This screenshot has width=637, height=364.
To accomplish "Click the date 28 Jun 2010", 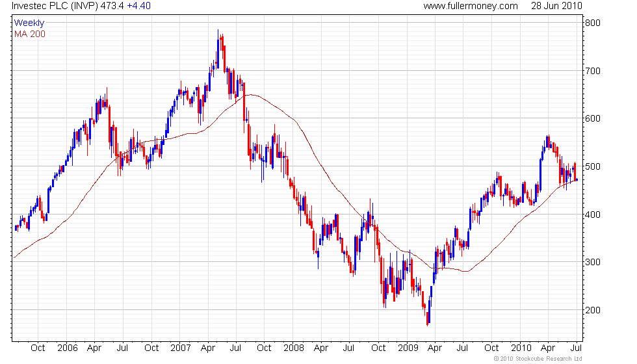I will point(556,6).
